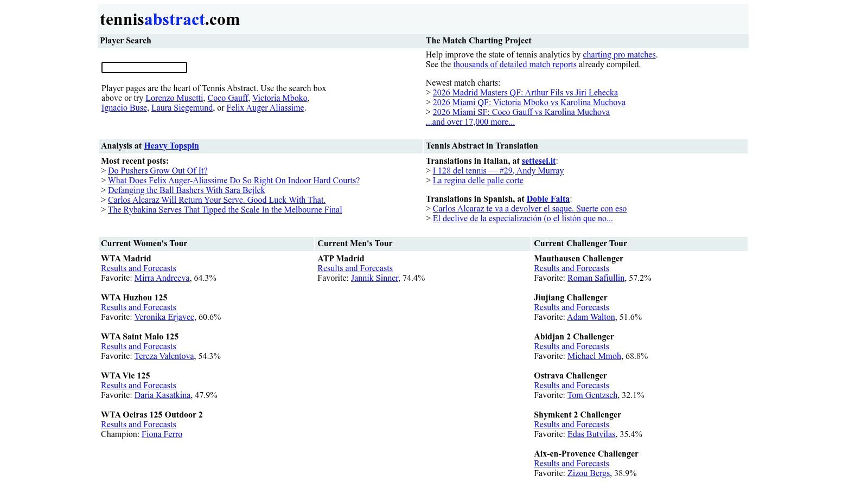Go to Michael Mmoh's player page
This screenshot has height=488, width=868.
point(594,356)
